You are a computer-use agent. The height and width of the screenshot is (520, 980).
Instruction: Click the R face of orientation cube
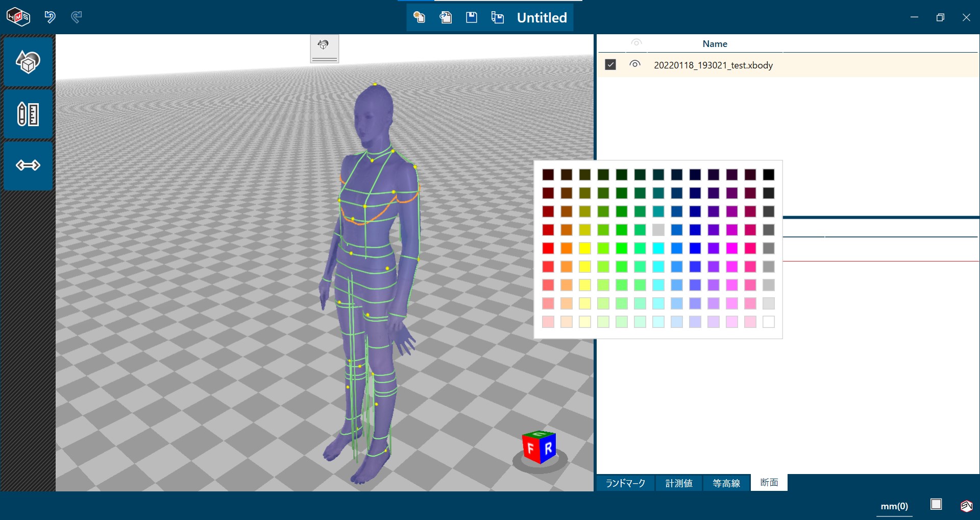[548, 448]
